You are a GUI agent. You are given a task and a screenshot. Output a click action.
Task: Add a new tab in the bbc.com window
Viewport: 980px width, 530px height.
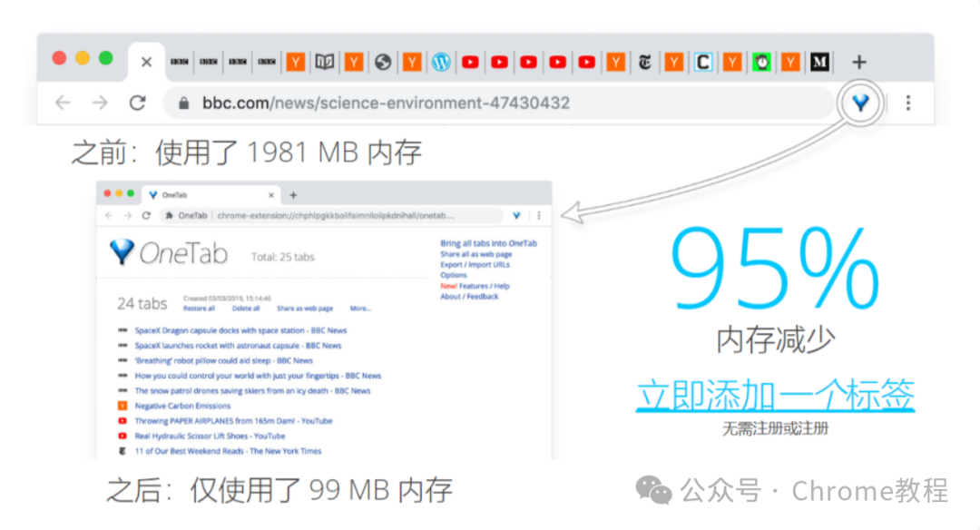coord(859,62)
